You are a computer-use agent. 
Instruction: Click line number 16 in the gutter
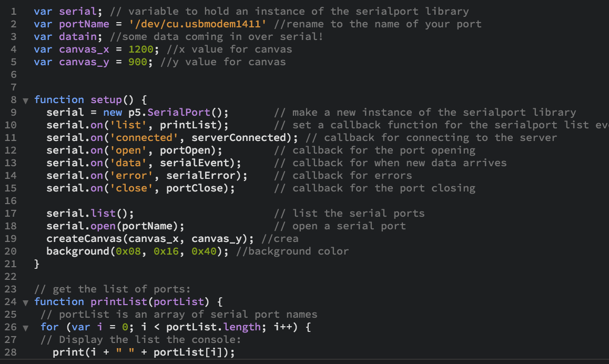click(x=11, y=200)
